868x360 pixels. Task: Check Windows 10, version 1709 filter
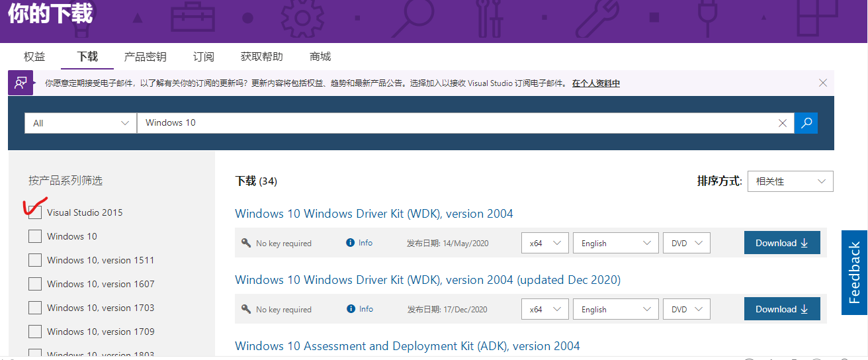click(x=35, y=332)
